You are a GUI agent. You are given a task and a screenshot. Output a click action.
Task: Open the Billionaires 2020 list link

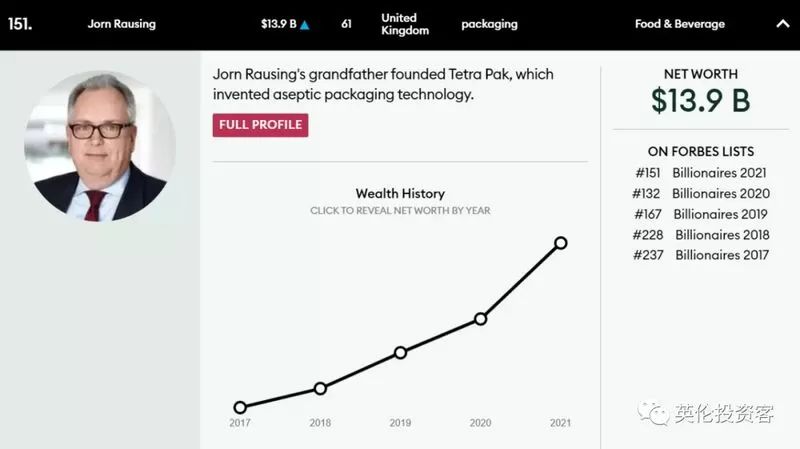[x=720, y=193]
